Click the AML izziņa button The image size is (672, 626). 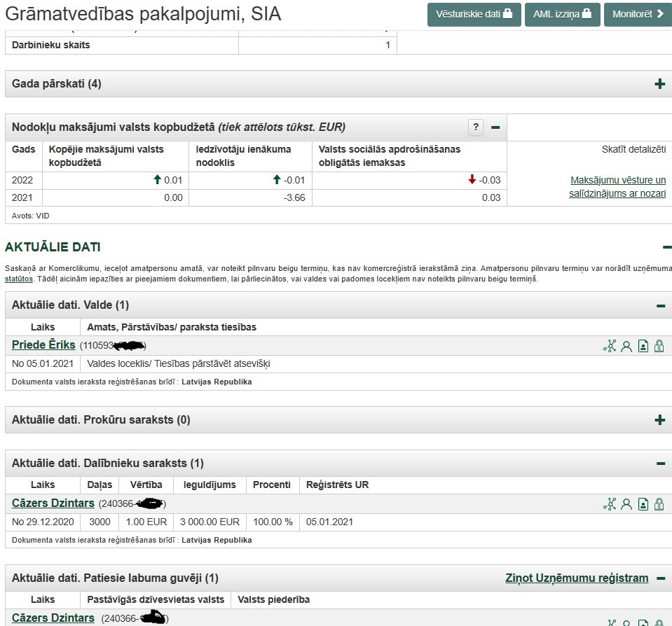[562, 14]
